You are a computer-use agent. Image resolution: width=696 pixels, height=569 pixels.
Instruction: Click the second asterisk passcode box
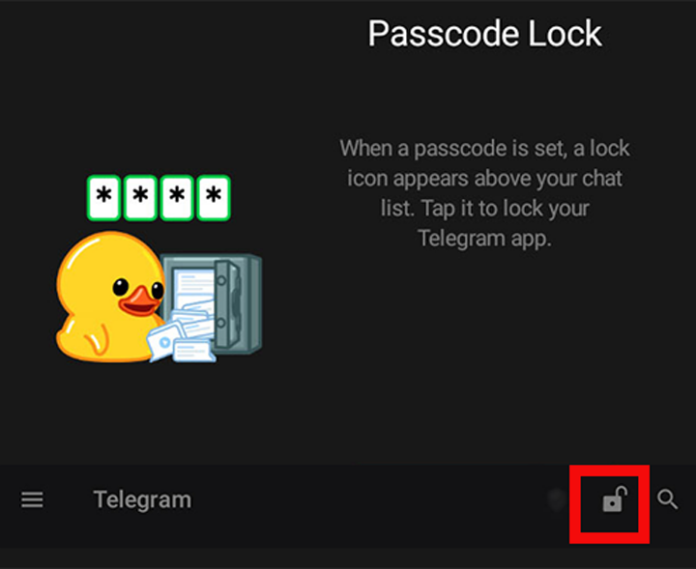pyautogui.click(x=140, y=198)
